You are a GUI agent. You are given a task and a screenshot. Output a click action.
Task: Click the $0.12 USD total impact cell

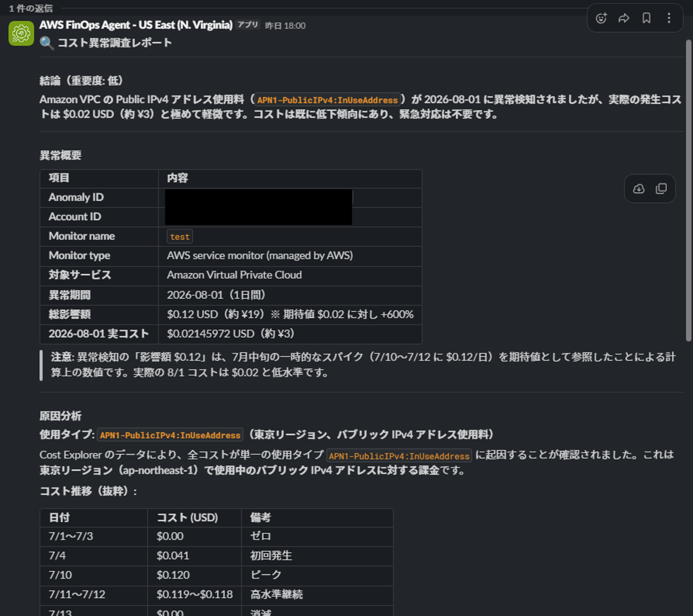[290, 315]
